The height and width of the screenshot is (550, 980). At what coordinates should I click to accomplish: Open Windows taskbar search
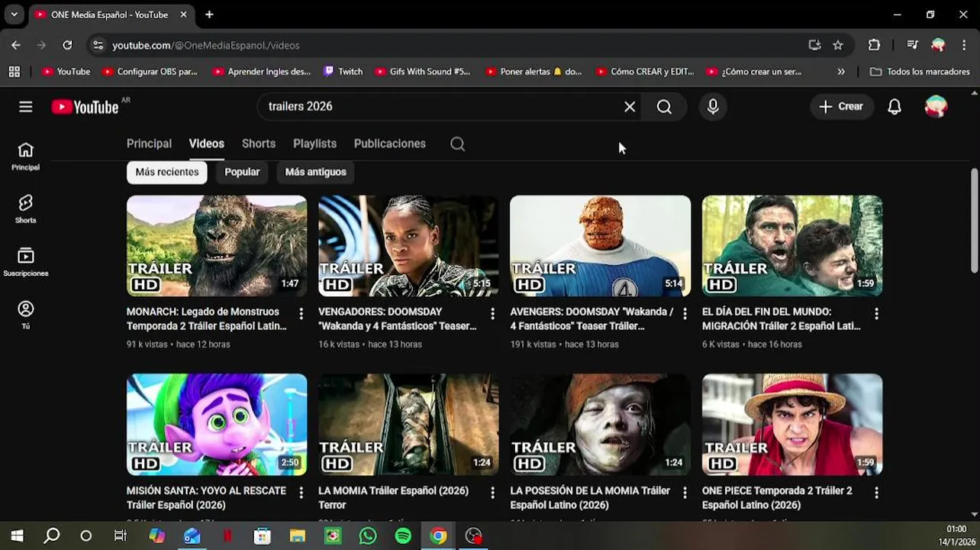[52, 536]
